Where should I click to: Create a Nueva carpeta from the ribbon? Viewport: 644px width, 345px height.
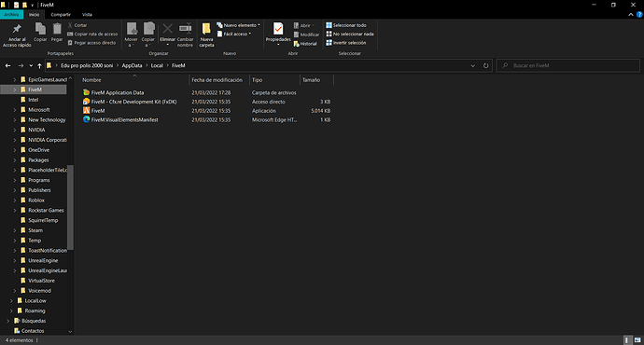pyautogui.click(x=206, y=34)
